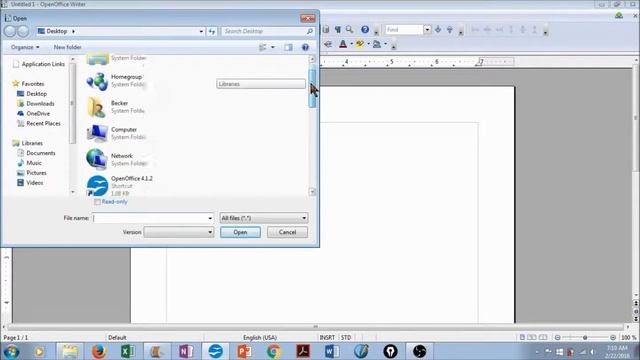Open the Version dropdown
Viewport: 640px width, 360px height.
179,232
